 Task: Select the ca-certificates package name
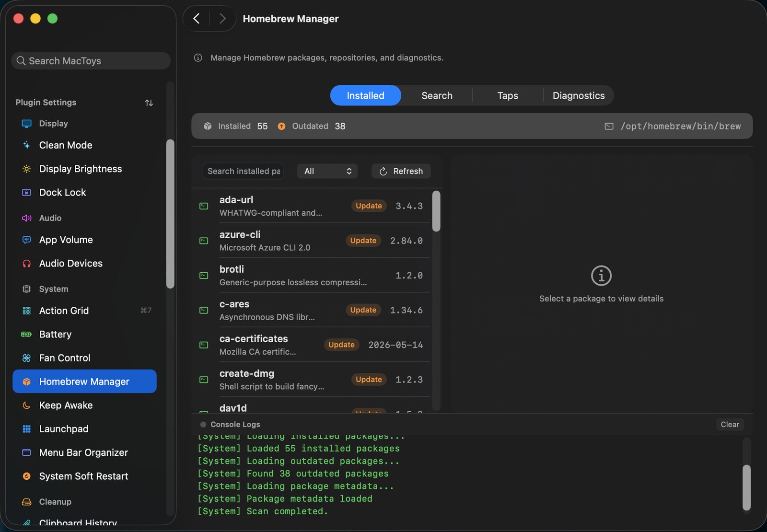pos(254,339)
